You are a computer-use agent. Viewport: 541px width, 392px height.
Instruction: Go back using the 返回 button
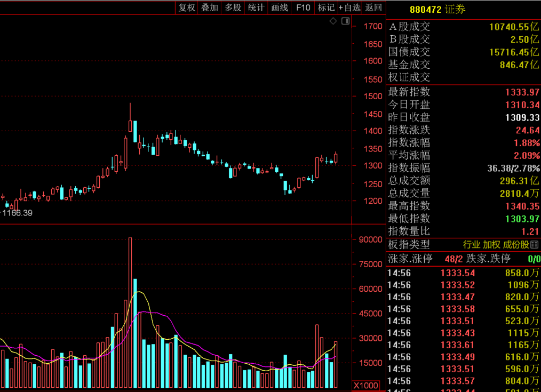pos(373,7)
